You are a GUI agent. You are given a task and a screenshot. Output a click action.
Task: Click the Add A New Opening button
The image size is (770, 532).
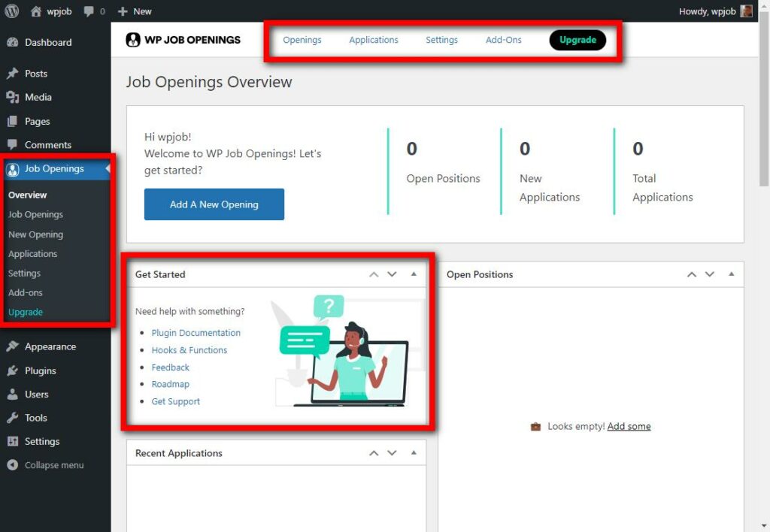[214, 204]
